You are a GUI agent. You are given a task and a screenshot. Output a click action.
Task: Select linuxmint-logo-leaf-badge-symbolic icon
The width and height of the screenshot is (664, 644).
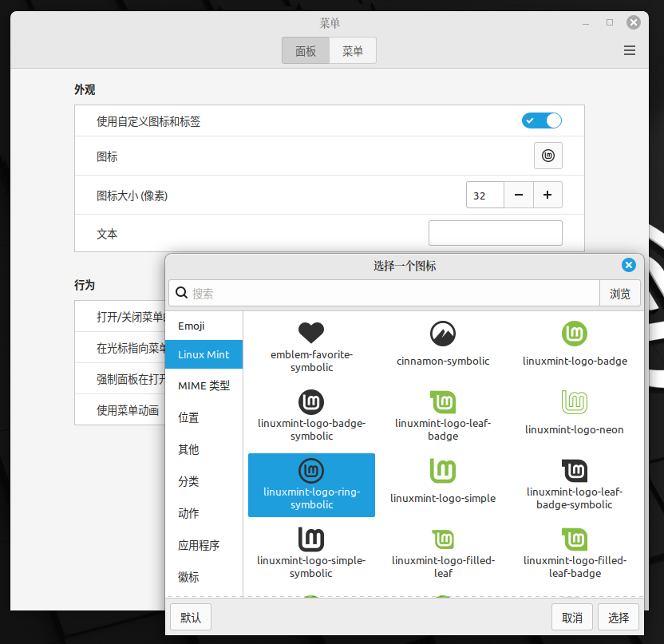(x=575, y=485)
